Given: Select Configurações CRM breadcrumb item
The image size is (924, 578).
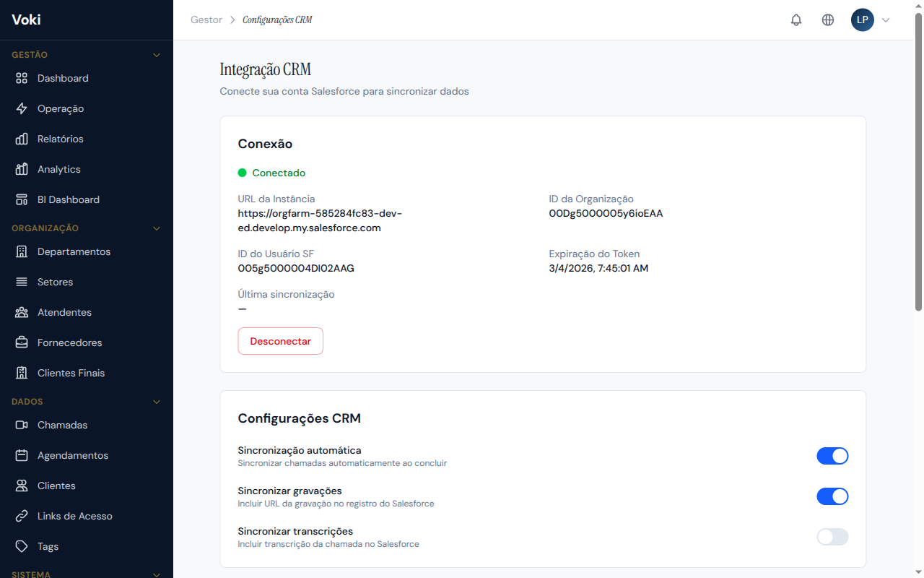Looking at the screenshot, I should tap(278, 20).
